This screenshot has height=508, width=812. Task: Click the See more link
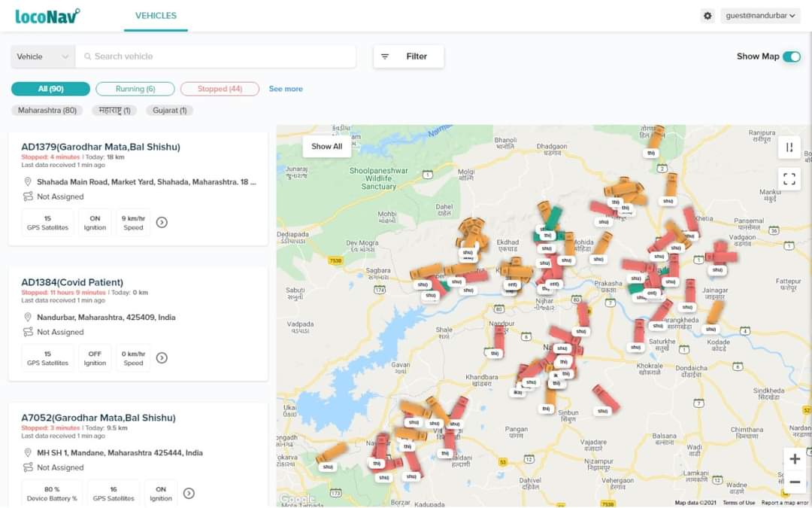[286, 89]
